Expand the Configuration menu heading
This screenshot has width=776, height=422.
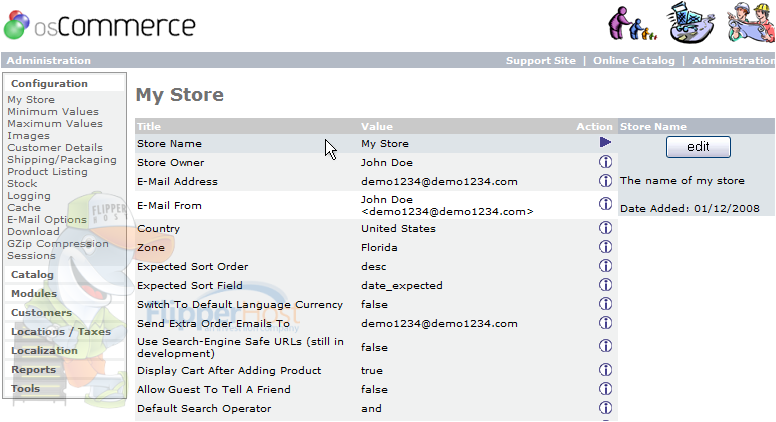point(49,84)
